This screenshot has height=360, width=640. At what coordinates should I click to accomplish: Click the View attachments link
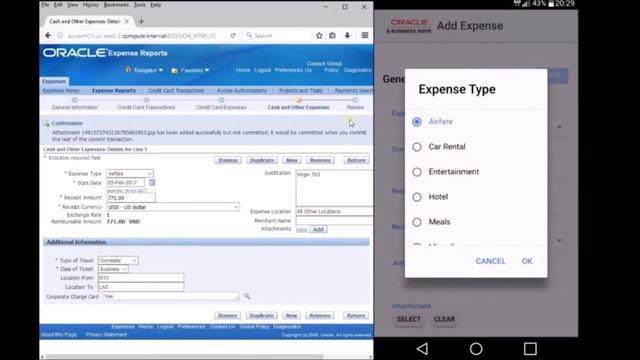301,230
